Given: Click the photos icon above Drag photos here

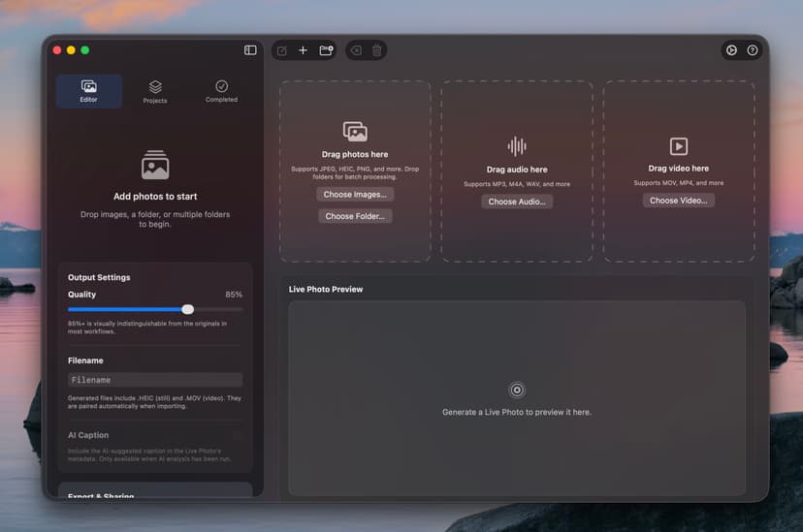Looking at the screenshot, I should coord(355,132).
